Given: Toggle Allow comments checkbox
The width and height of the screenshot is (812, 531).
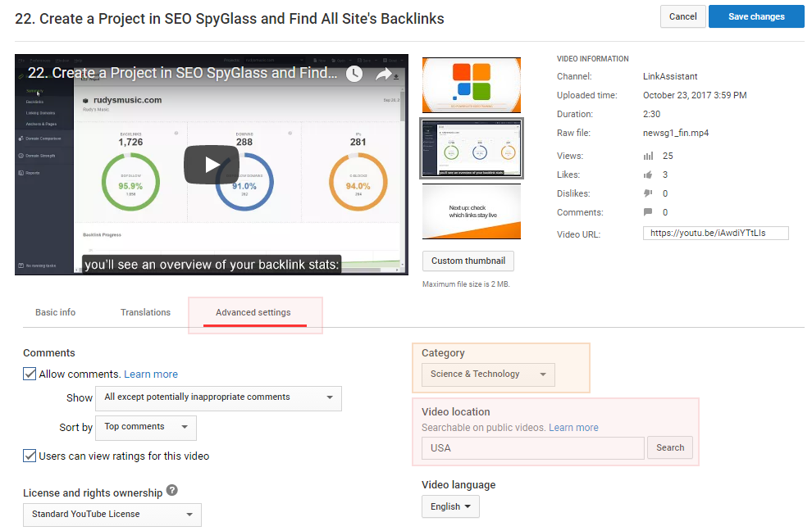Looking at the screenshot, I should tap(30, 374).
